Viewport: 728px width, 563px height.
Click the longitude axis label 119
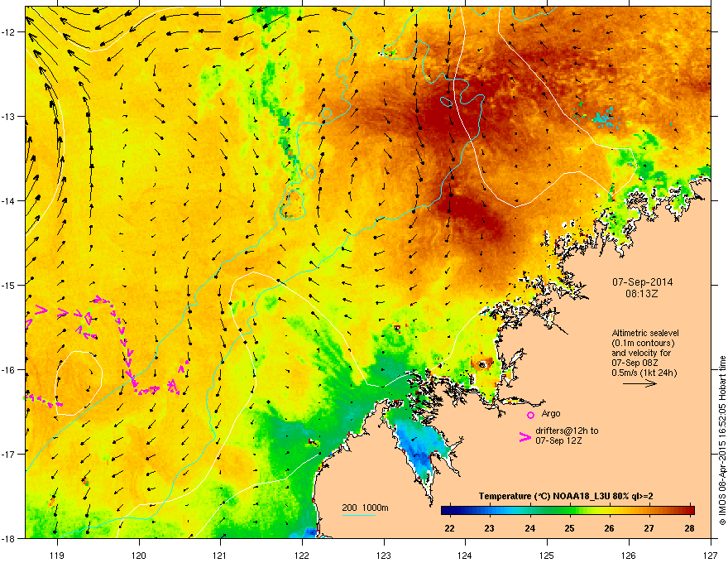57,555
